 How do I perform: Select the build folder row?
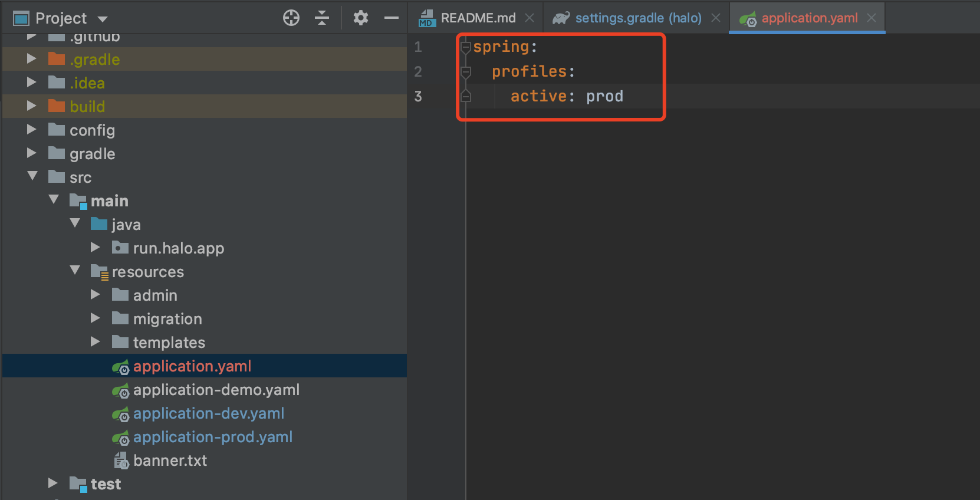[204, 106]
